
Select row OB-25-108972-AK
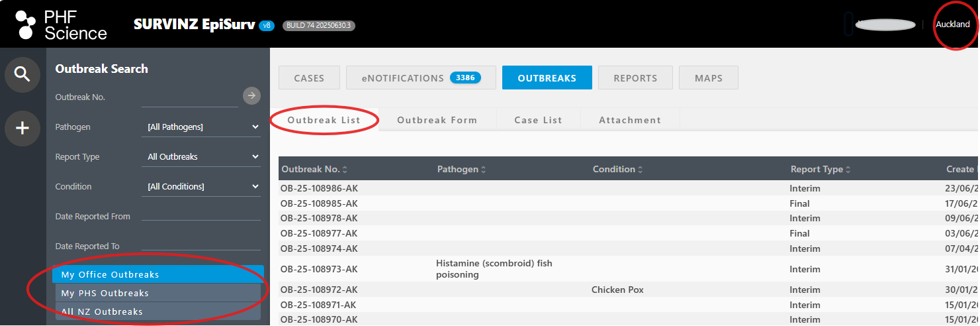pos(628,290)
